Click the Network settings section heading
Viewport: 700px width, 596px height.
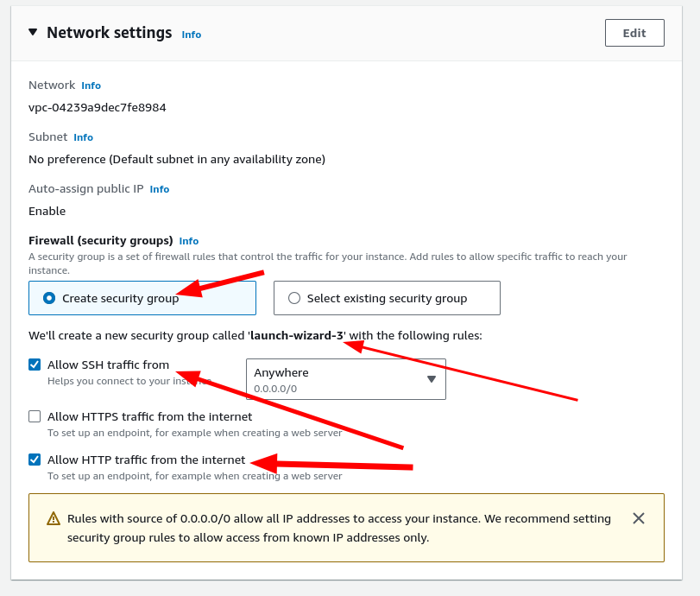110,33
